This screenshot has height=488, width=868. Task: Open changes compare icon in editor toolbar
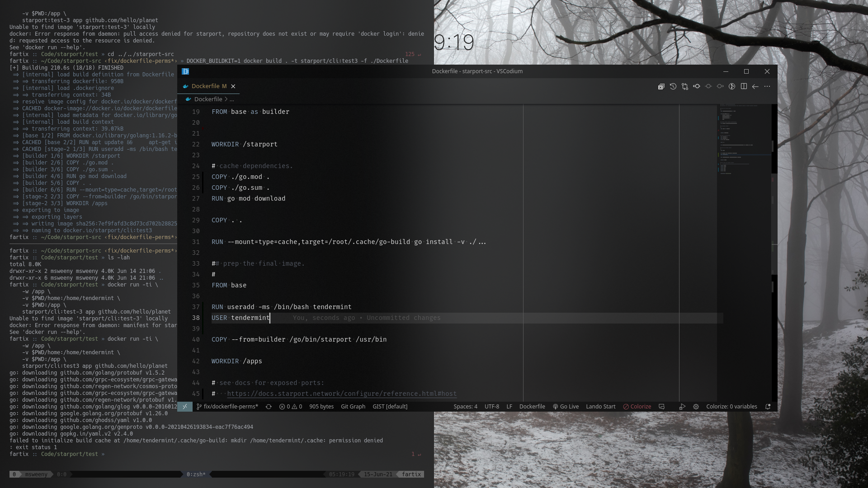click(x=684, y=86)
